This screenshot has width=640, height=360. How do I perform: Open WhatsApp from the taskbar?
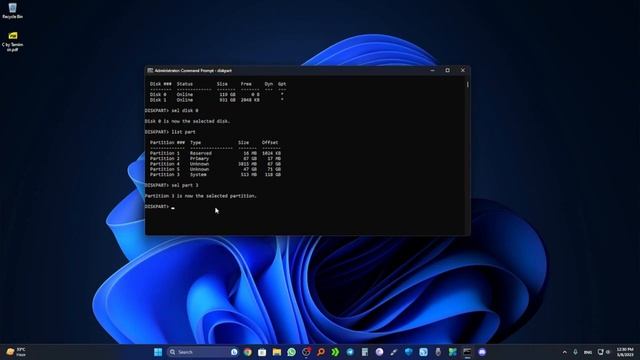291,352
